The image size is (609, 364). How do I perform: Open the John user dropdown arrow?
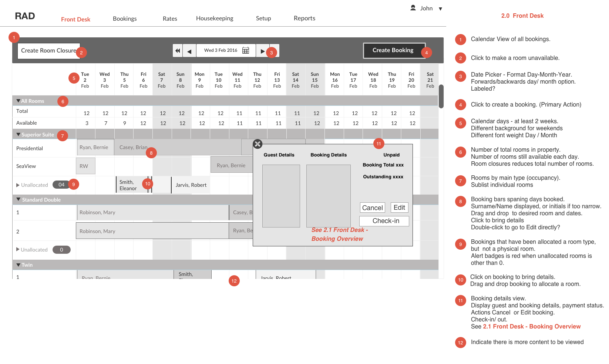pyautogui.click(x=440, y=9)
